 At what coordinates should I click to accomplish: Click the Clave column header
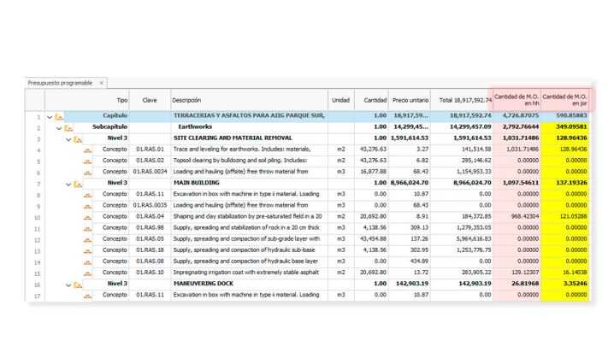click(x=150, y=100)
